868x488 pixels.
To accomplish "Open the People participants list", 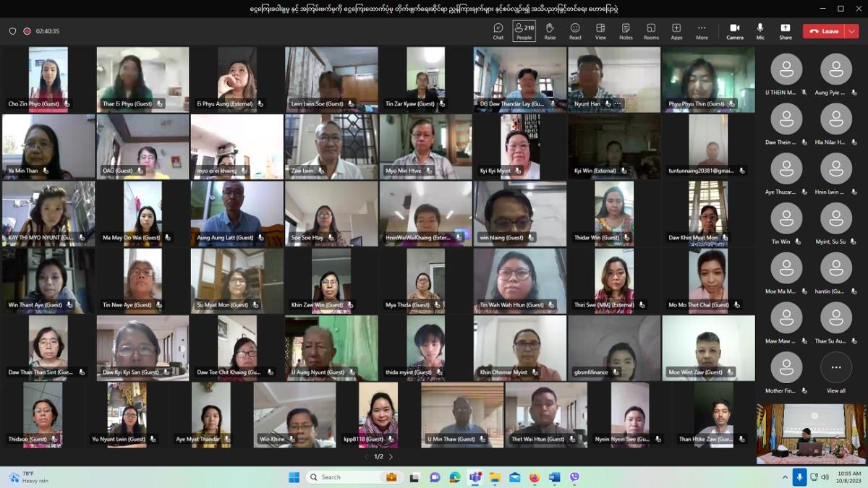I will [x=524, y=31].
